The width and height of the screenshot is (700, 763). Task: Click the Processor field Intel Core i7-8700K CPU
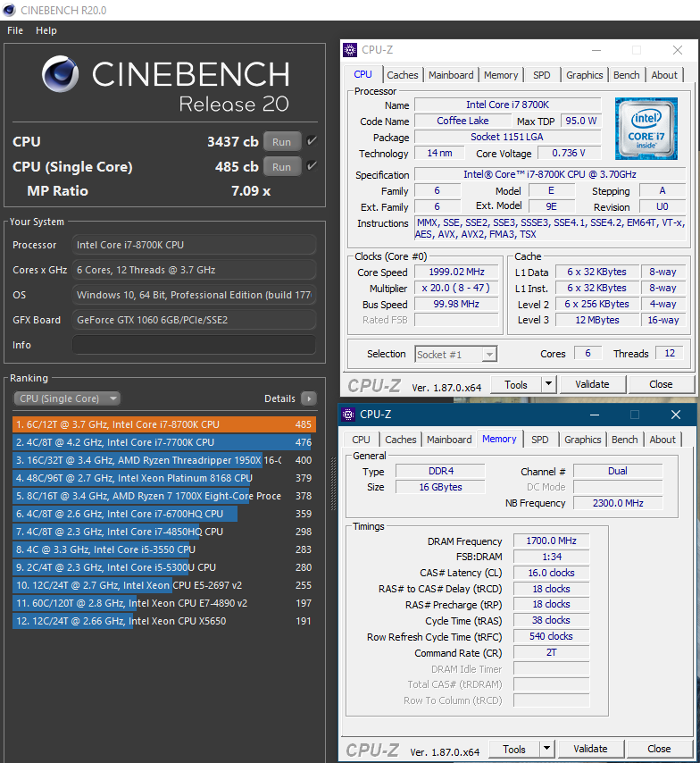(194, 245)
